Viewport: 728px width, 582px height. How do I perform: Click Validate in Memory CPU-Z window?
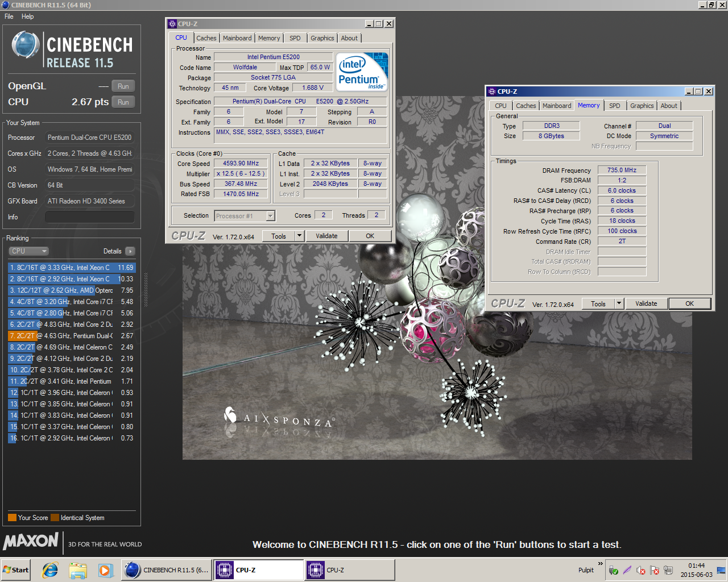[646, 304]
